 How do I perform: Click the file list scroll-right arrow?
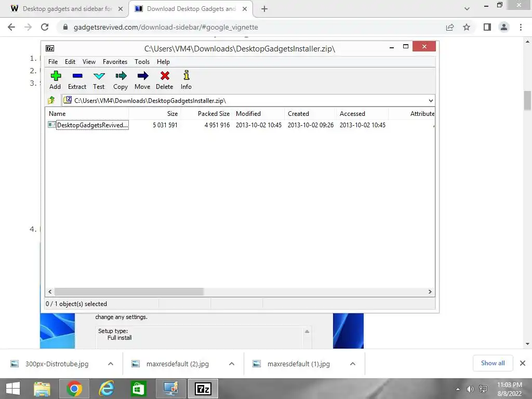click(x=430, y=292)
